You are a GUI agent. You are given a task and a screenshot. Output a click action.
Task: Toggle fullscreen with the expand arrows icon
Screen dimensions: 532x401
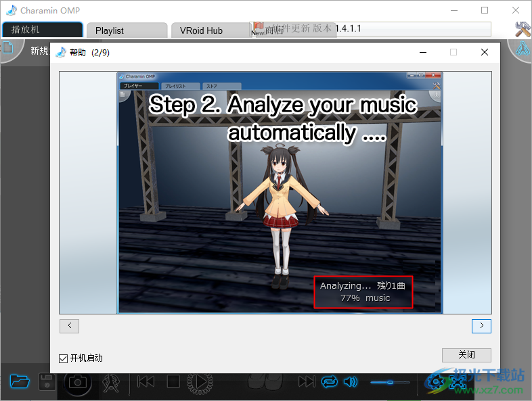[458, 383]
